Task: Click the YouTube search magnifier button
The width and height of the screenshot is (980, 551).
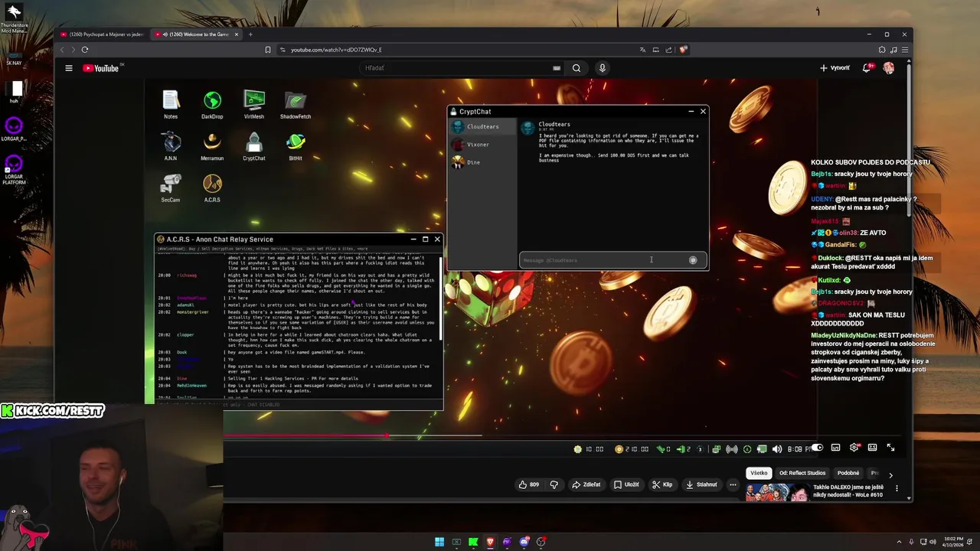Action: (577, 68)
